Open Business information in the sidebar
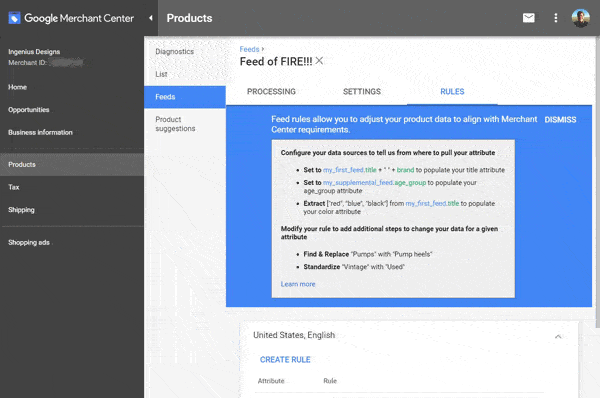This screenshot has height=398, width=600. 40,132
